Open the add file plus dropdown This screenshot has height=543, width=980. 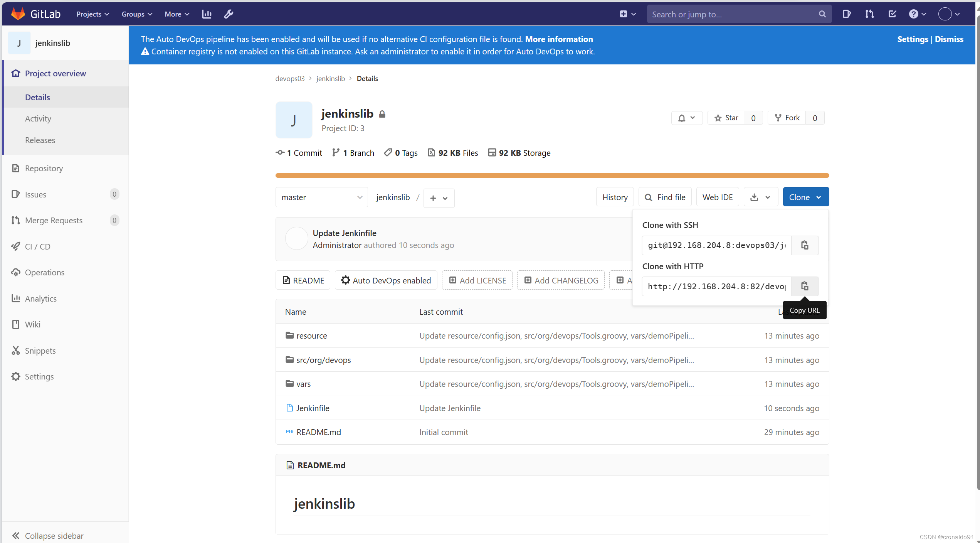tap(439, 198)
